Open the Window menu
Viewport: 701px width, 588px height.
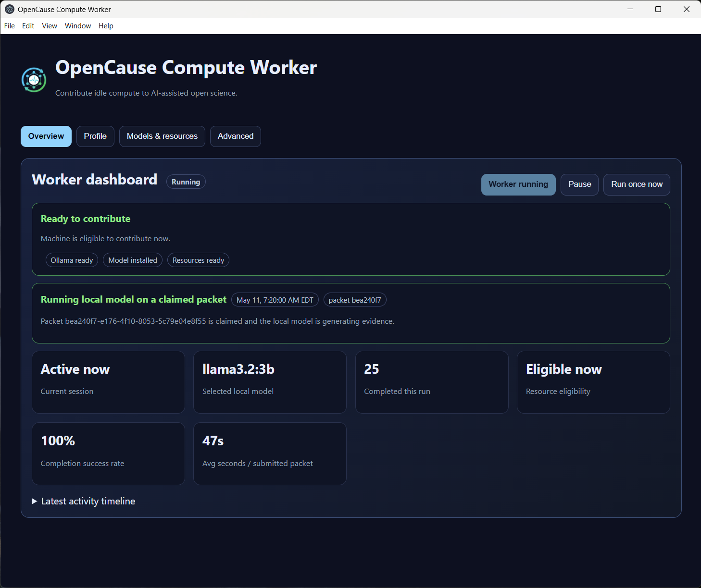coord(78,26)
